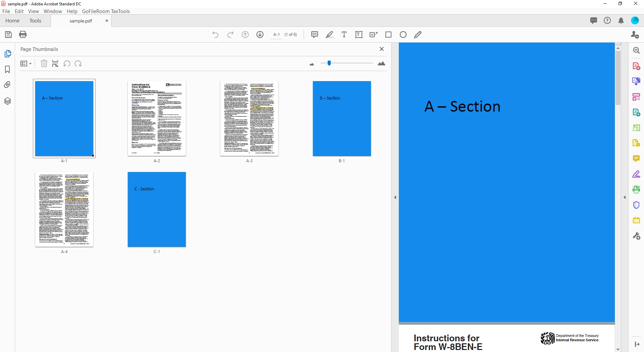This screenshot has width=644, height=352.
Task: Select the sample.pdf document tab
Action: click(81, 21)
